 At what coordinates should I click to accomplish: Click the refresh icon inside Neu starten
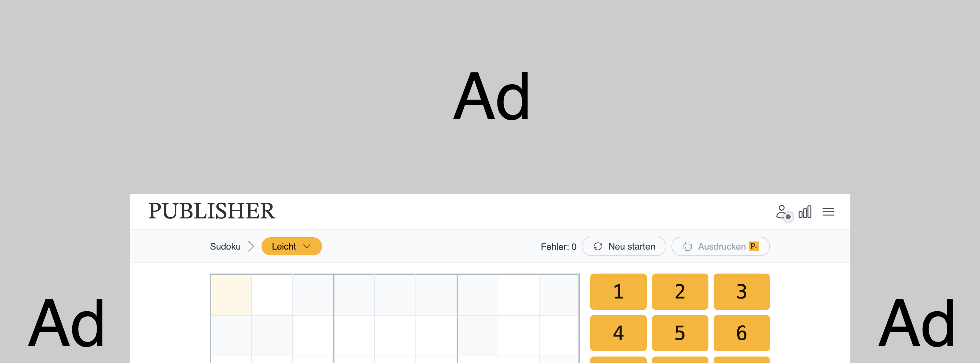(598, 246)
